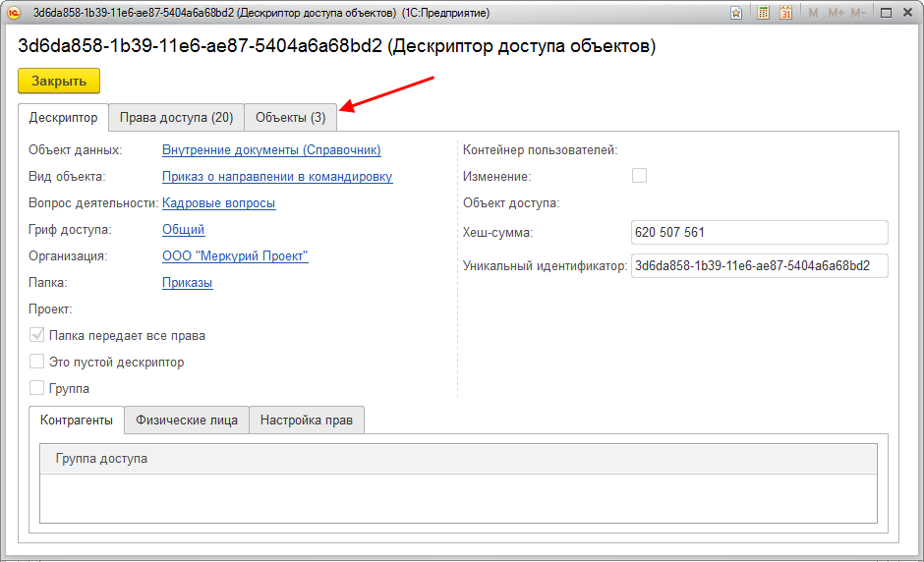Enable the Это пустой дескриптор checkbox
This screenshot has width=924, height=562.
pyautogui.click(x=37, y=362)
